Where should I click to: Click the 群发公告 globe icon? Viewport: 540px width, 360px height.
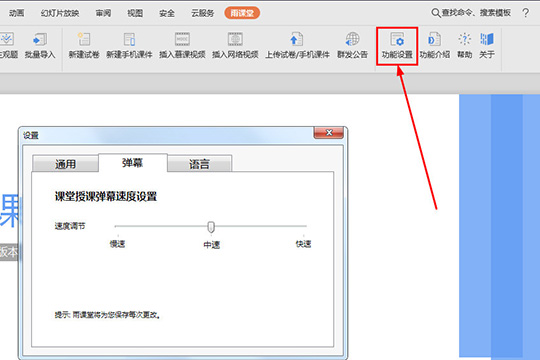pyautogui.click(x=352, y=39)
